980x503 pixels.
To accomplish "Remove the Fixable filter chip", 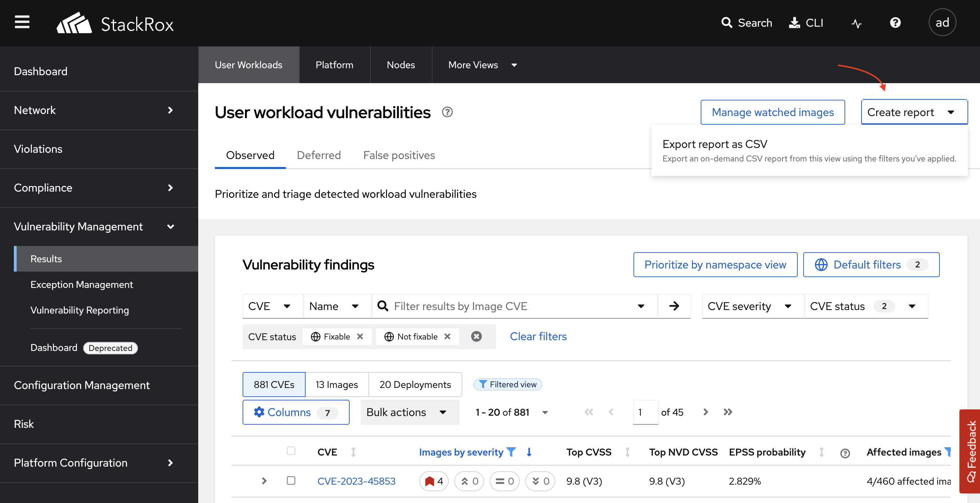I will pyautogui.click(x=360, y=336).
